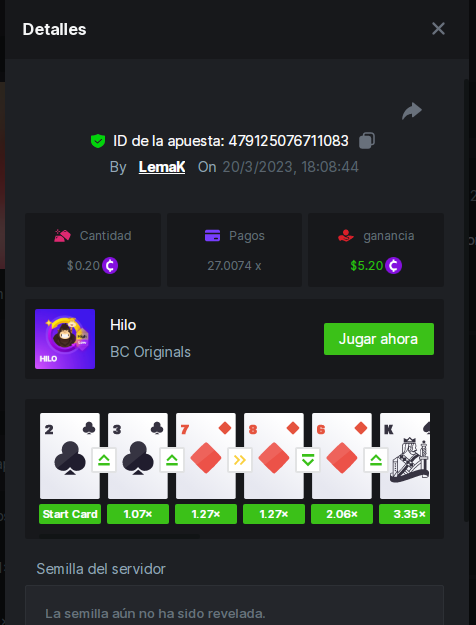Click the red ganancia profit icon
Image resolution: width=476 pixels, height=625 pixels.
[346, 236]
